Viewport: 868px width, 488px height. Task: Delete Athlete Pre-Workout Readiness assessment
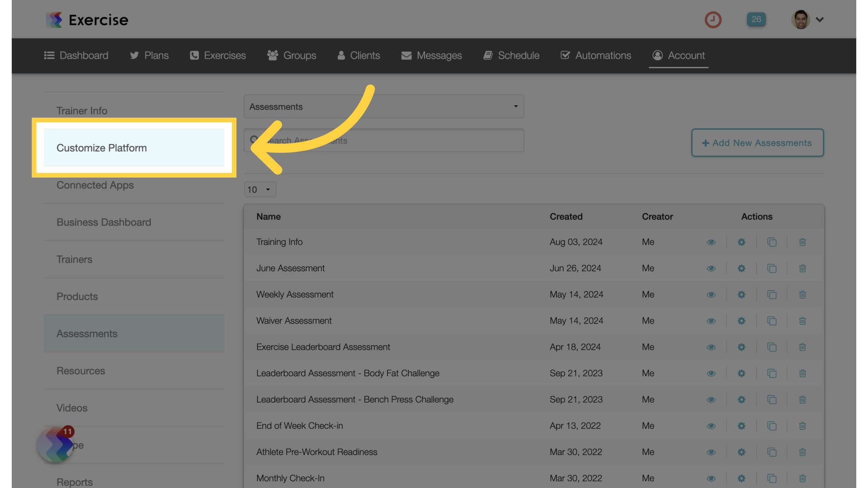tap(802, 452)
